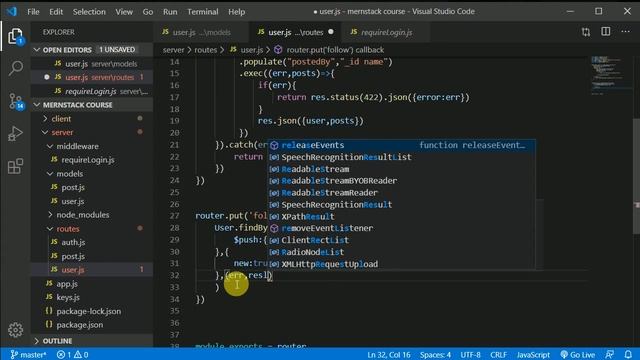Click UTF-8 encoding in status bar
This screenshot has width=640, height=360.
click(470, 355)
